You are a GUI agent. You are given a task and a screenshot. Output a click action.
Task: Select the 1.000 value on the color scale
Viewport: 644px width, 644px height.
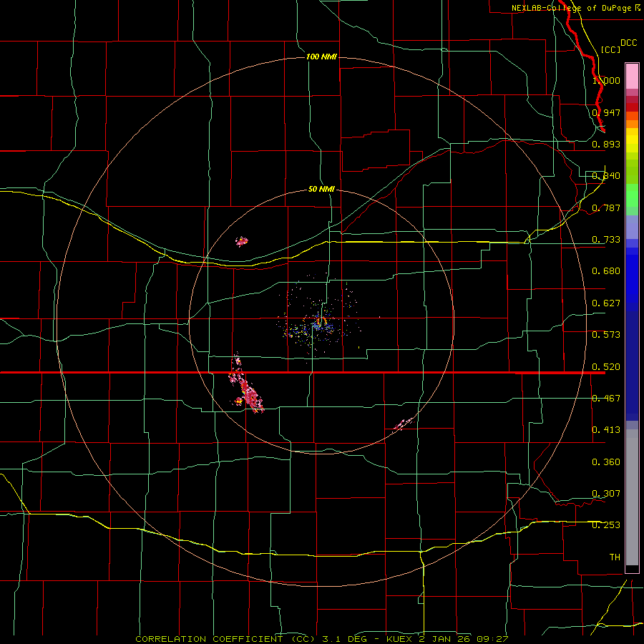(606, 80)
